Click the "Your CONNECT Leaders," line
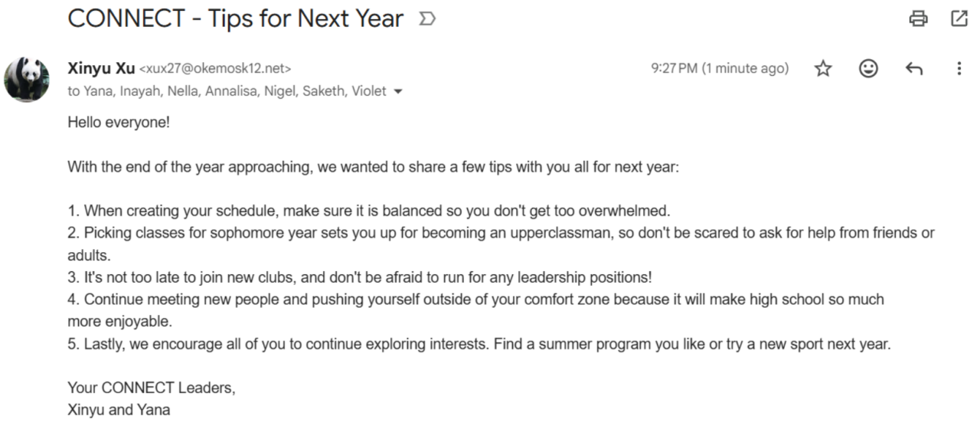The height and width of the screenshot is (429, 980). (x=152, y=388)
